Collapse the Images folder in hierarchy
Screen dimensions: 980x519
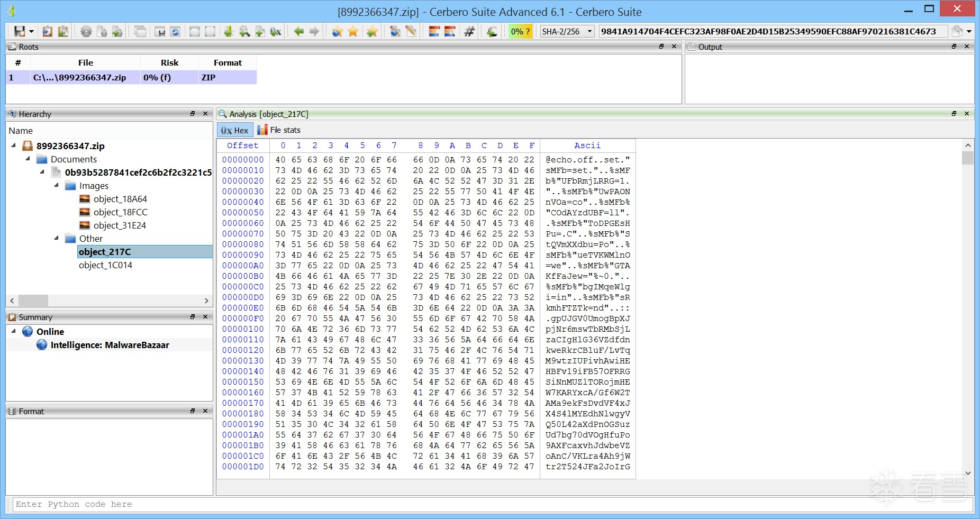pyautogui.click(x=57, y=186)
